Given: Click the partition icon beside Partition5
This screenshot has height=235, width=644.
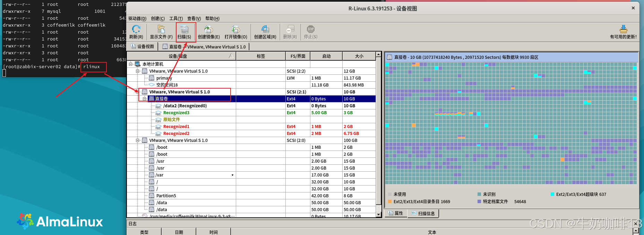Looking at the screenshot, I should 152,196.
